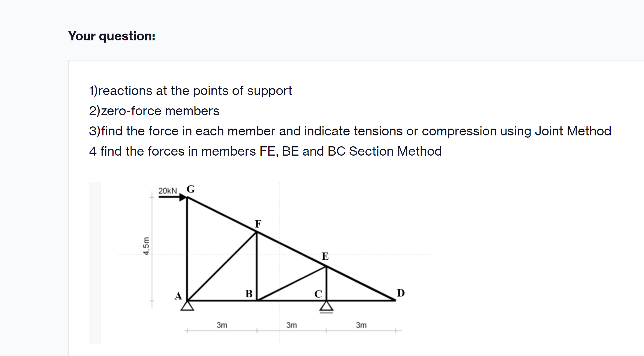
Task: Click the 'Your question:' heading
Action: tap(112, 36)
